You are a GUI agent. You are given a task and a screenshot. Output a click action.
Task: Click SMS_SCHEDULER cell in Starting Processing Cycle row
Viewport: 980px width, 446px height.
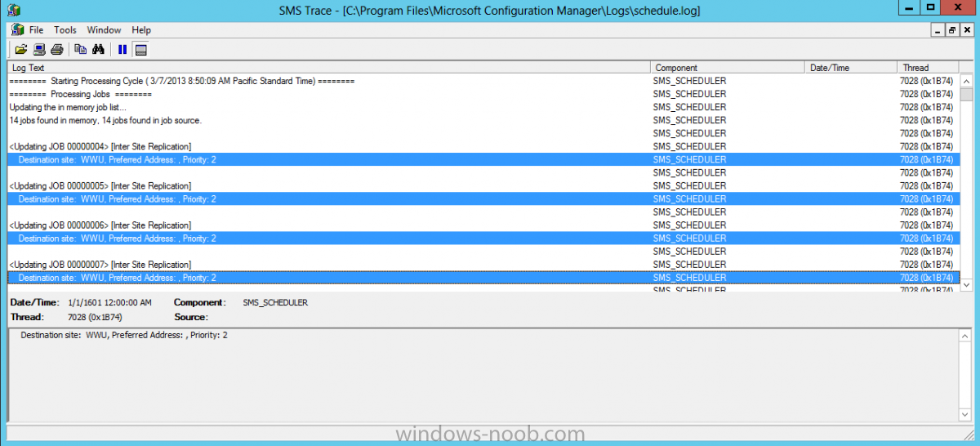pyautogui.click(x=689, y=81)
